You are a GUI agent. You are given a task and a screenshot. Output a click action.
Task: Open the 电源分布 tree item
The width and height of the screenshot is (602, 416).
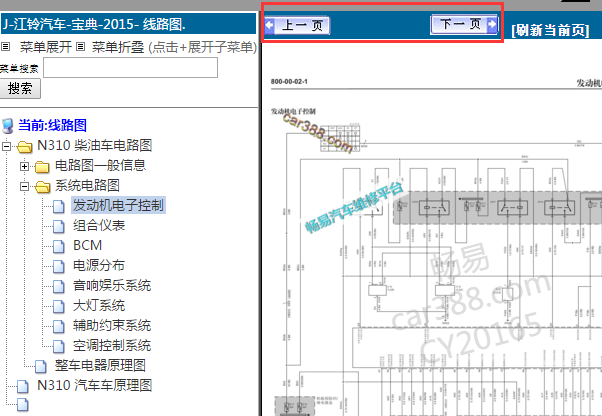[x=99, y=265]
